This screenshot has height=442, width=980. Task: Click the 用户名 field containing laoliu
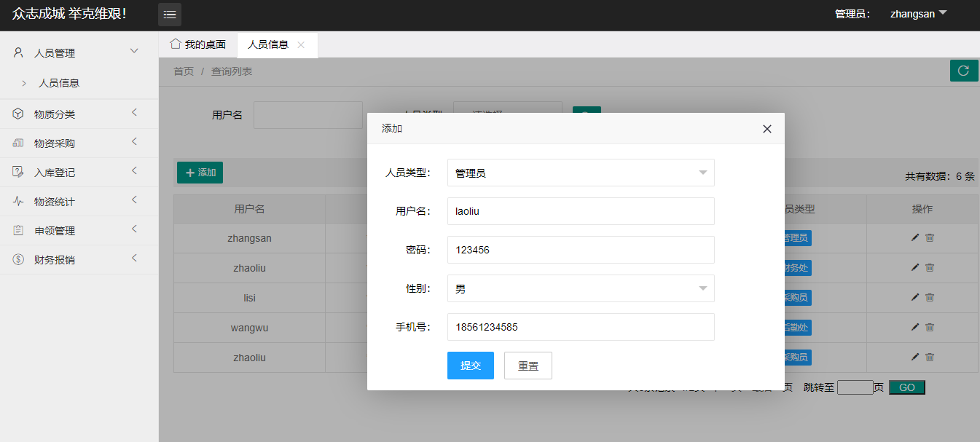[x=581, y=211]
